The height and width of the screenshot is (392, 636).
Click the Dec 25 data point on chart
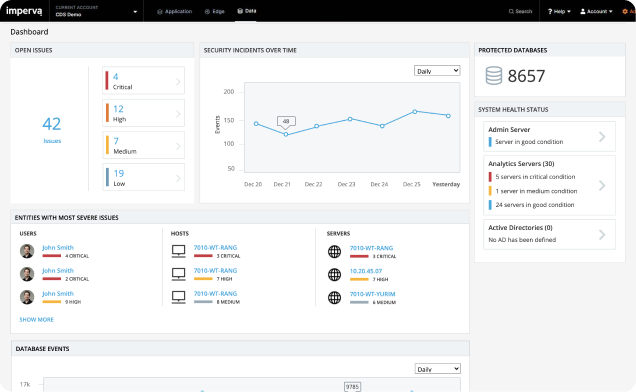coord(415,111)
